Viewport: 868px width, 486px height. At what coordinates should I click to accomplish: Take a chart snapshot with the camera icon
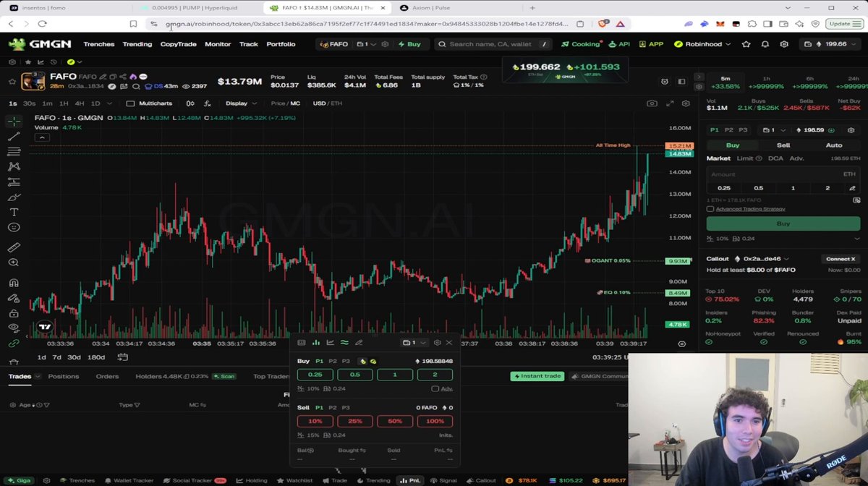coord(652,103)
